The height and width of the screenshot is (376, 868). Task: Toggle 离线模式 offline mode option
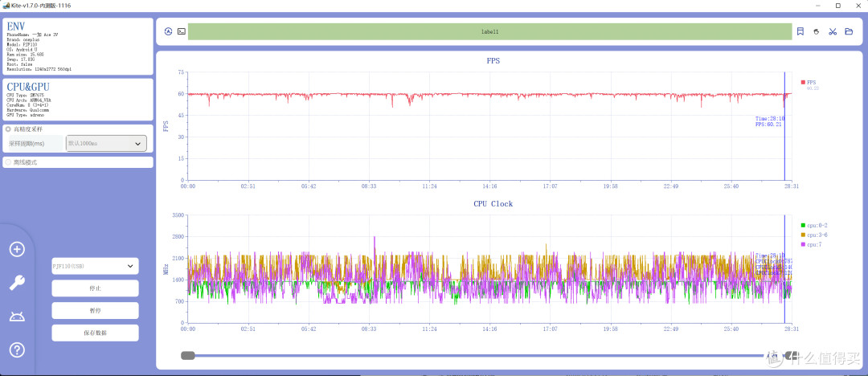pyautogui.click(x=9, y=162)
